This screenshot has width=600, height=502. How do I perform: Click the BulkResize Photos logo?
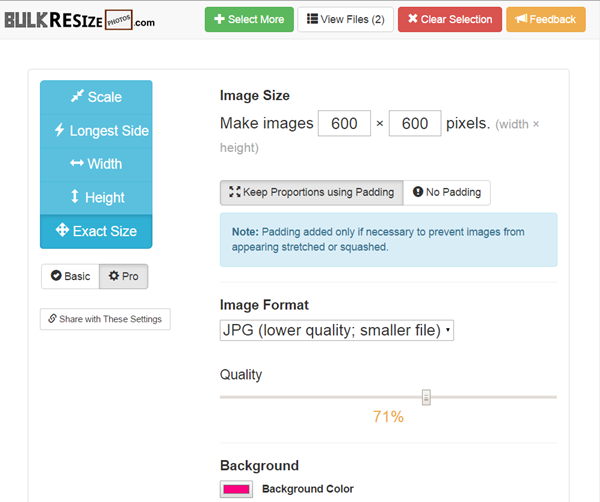(x=80, y=19)
